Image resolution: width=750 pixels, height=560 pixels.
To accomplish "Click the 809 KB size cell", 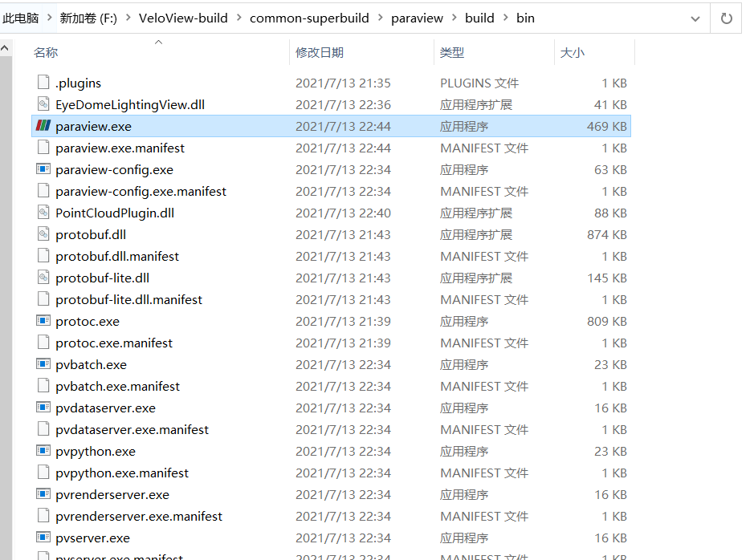I will tap(606, 321).
